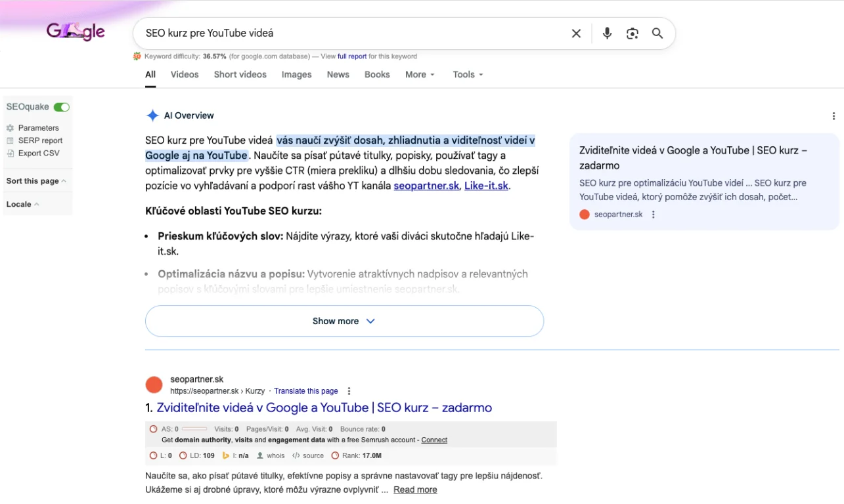
Task: Toggle the SEOquake switch off
Action: (62, 107)
